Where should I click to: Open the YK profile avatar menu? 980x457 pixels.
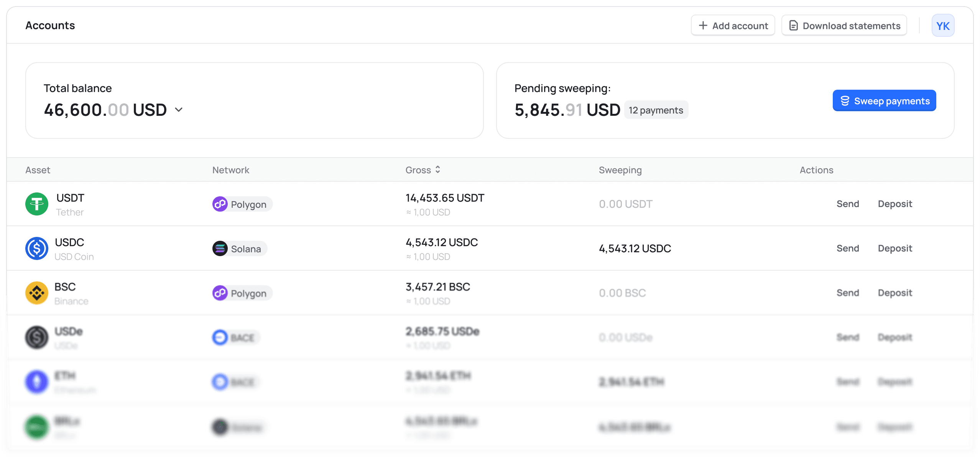[943, 25]
